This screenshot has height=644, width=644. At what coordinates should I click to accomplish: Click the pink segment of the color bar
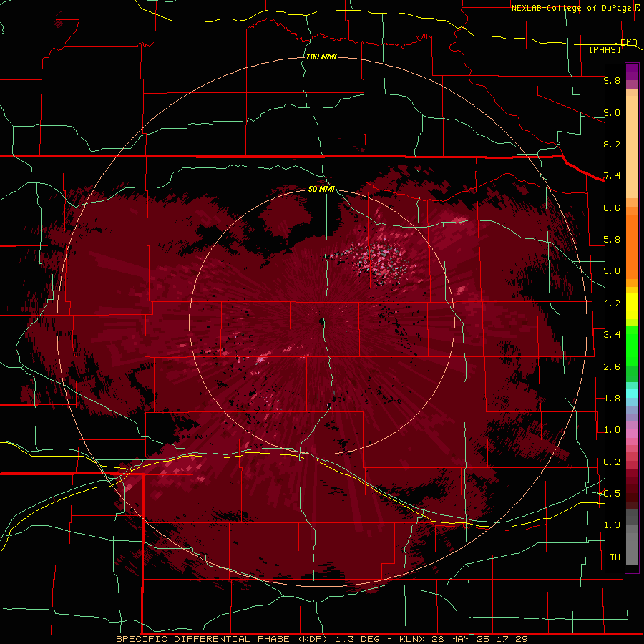pos(632,434)
